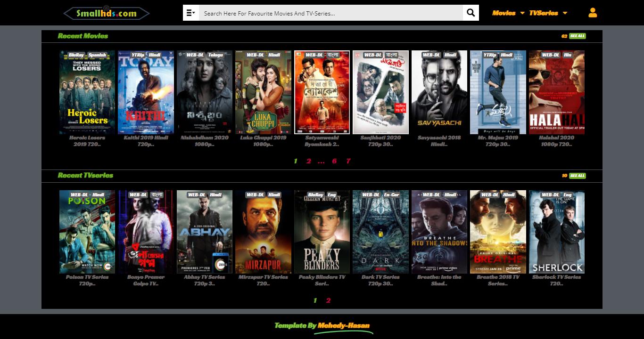This screenshot has height=339, width=644.
Task: Click the 'Heroic Losers 2019 720..' title
Action: click(x=87, y=141)
